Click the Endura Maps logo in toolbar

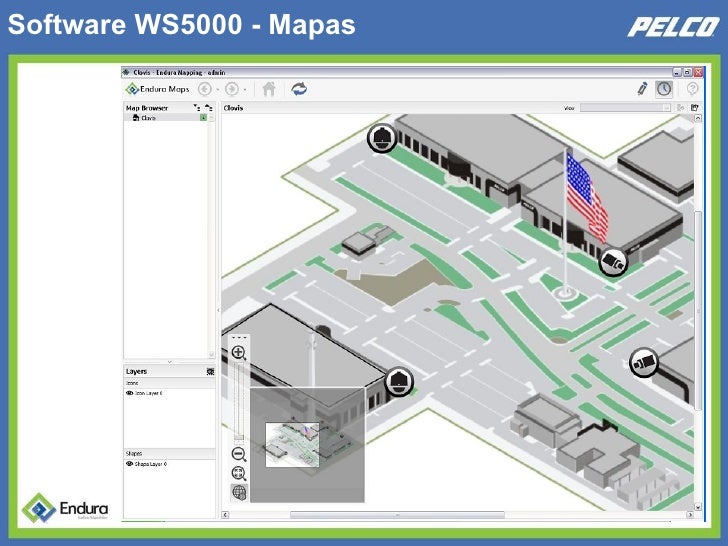click(158, 89)
